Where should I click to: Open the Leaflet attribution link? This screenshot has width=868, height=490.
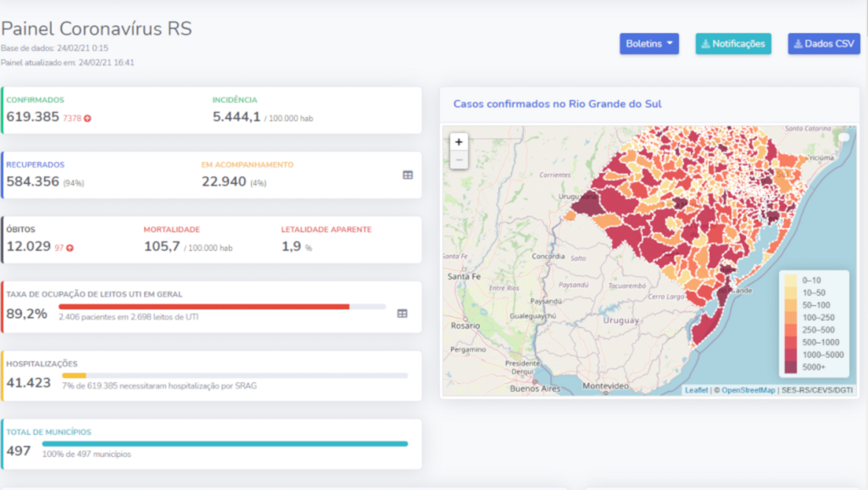point(696,390)
